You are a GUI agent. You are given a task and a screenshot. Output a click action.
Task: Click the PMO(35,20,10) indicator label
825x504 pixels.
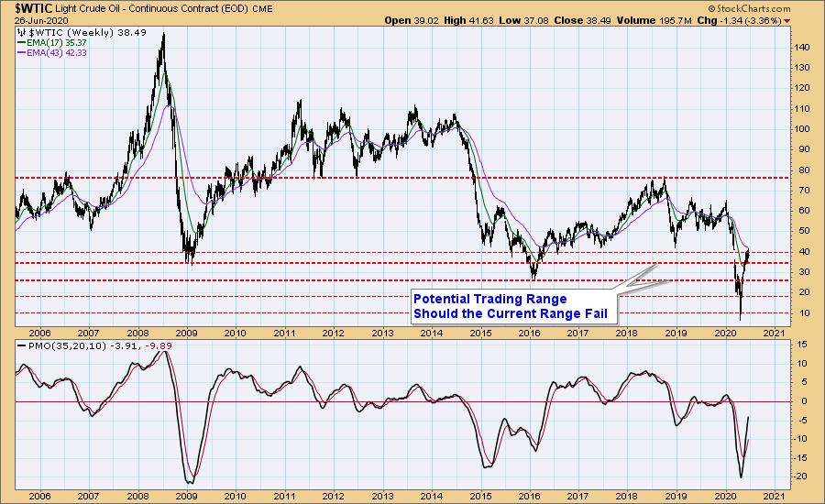point(66,346)
